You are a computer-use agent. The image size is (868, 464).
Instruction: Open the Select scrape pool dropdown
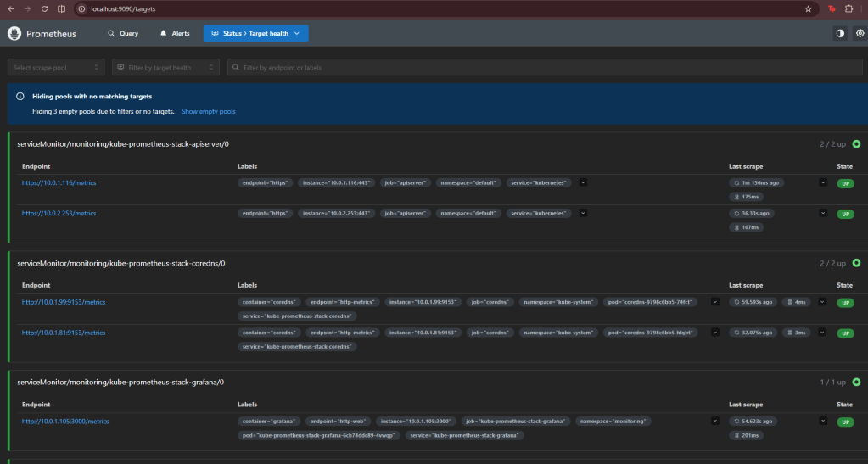point(56,68)
